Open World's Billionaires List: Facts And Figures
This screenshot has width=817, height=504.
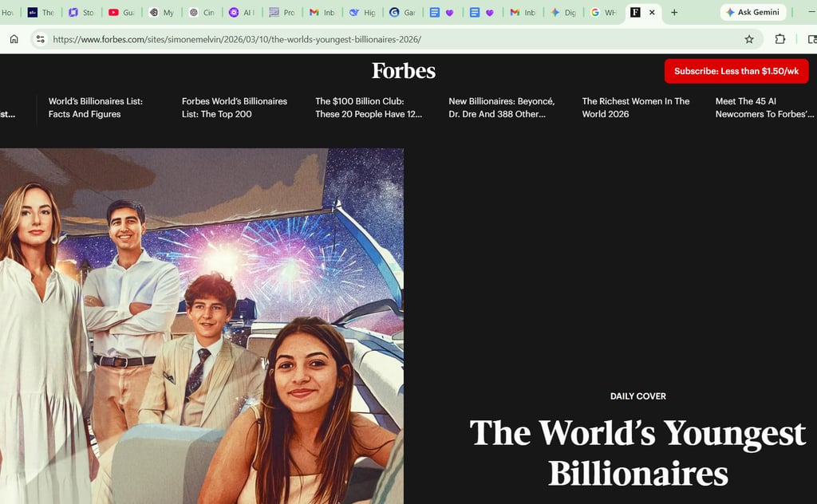coord(95,108)
